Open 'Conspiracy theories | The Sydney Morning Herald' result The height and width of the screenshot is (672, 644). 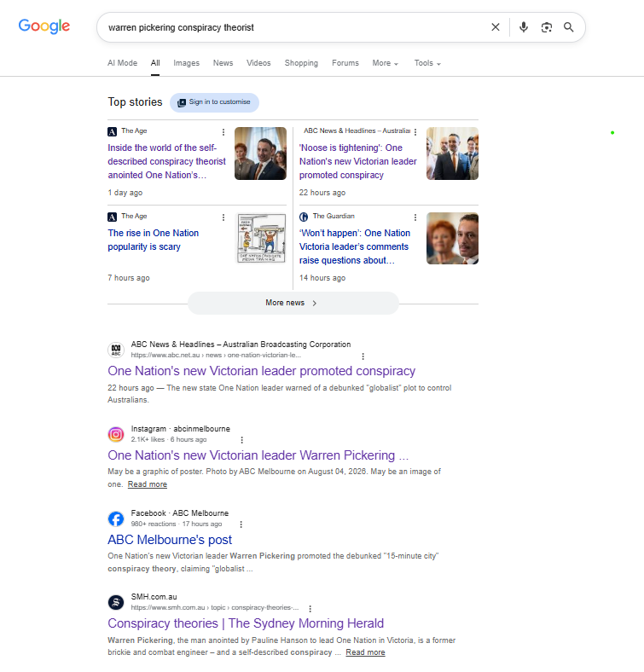point(246,623)
